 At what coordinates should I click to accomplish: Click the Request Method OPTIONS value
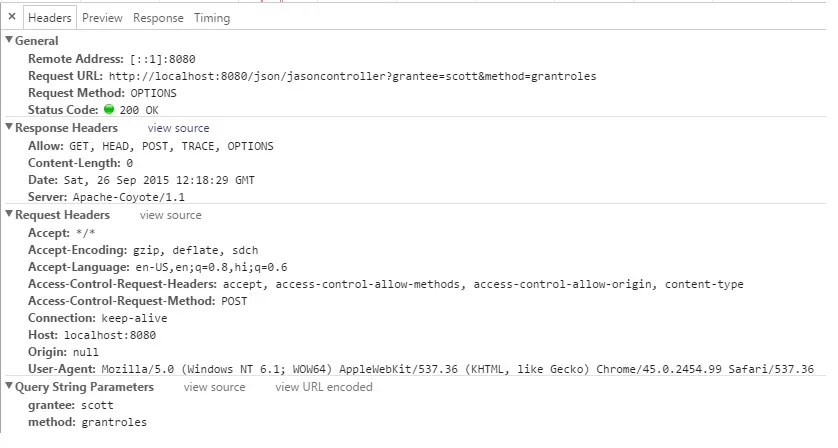coord(153,93)
